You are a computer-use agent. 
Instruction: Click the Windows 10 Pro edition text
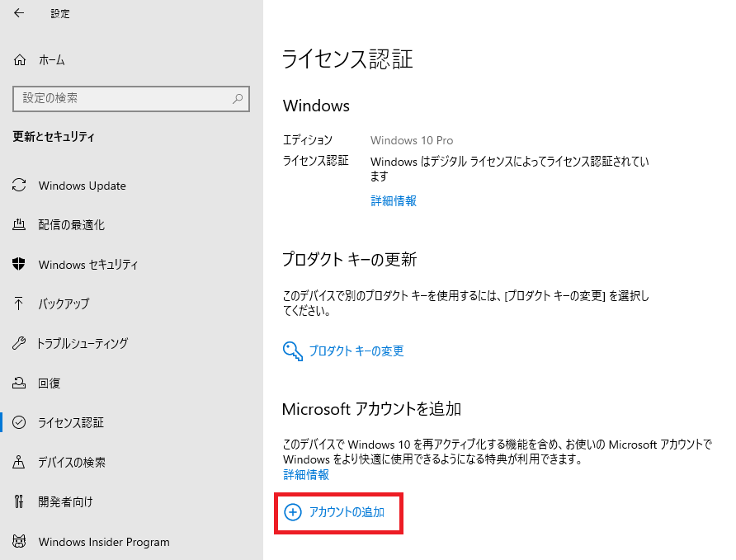(x=412, y=140)
